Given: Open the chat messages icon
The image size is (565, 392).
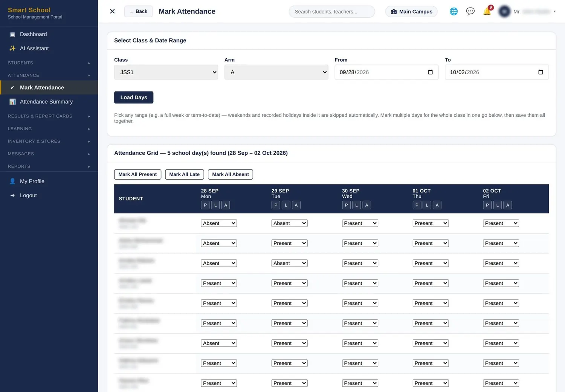Looking at the screenshot, I should 470,11.
